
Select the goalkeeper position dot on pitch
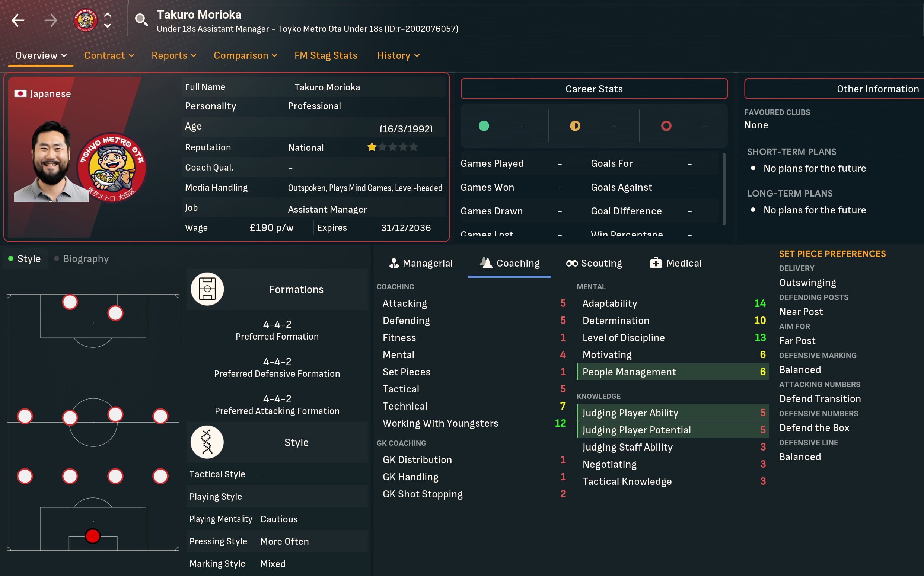[93, 536]
